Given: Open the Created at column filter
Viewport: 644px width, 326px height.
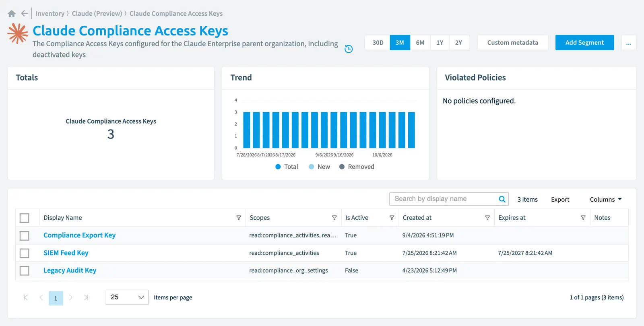Looking at the screenshot, I should point(487,218).
